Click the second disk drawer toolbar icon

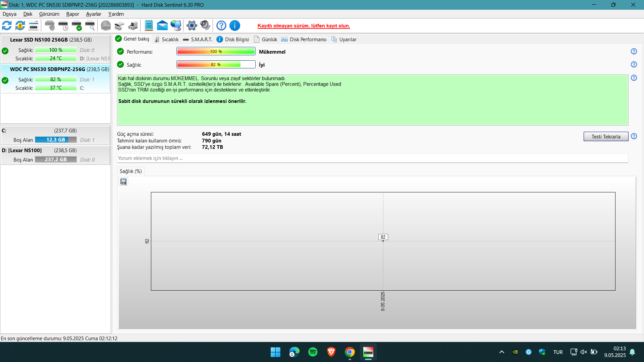point(133,25)
